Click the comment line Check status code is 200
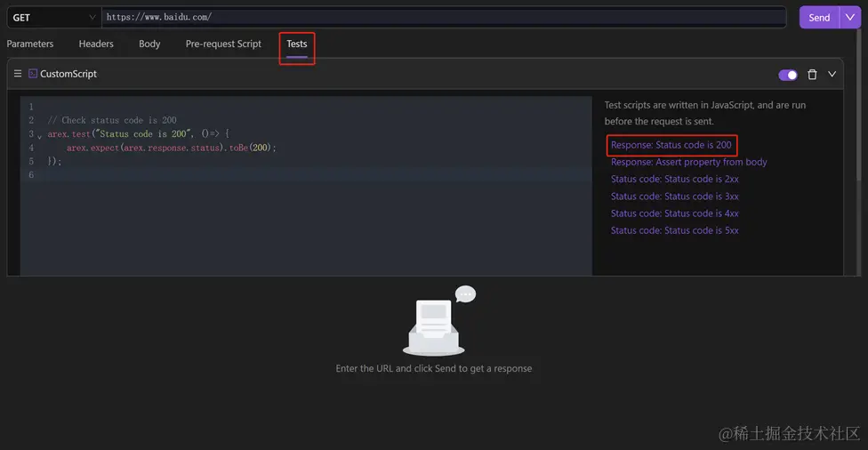 pos(112,120)
